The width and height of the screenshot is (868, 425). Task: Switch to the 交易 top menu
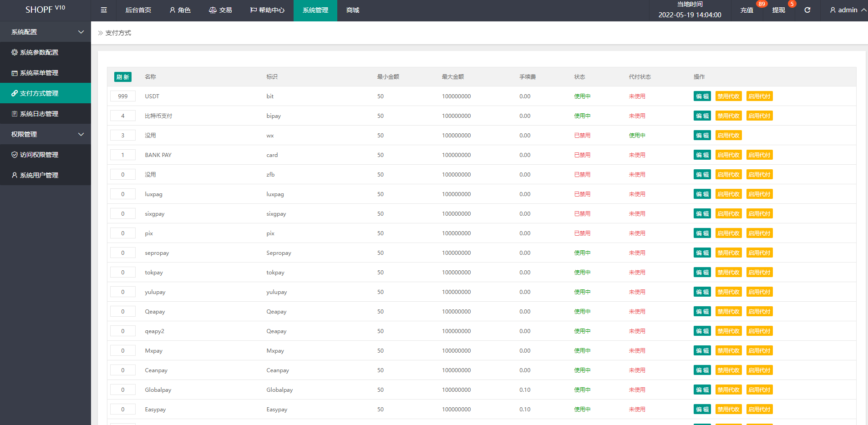pyautogui.click(x=220, y=10)
